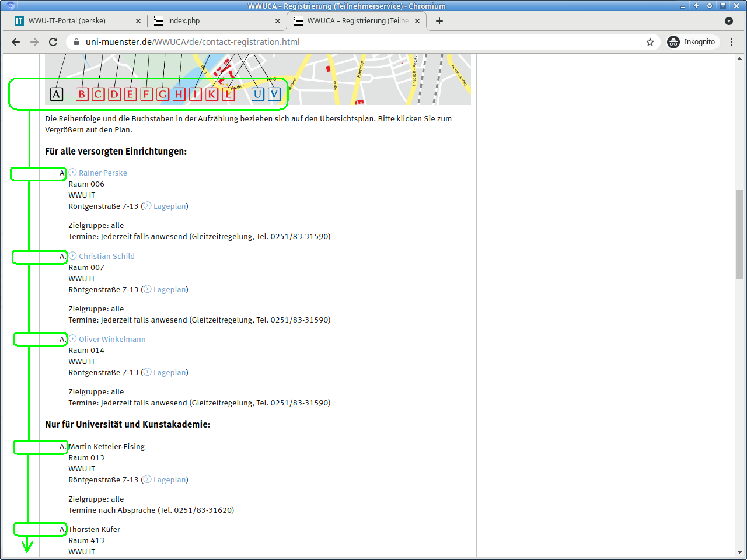Open a new browser tab
747x560 pixels.
(x=439, y=21)
